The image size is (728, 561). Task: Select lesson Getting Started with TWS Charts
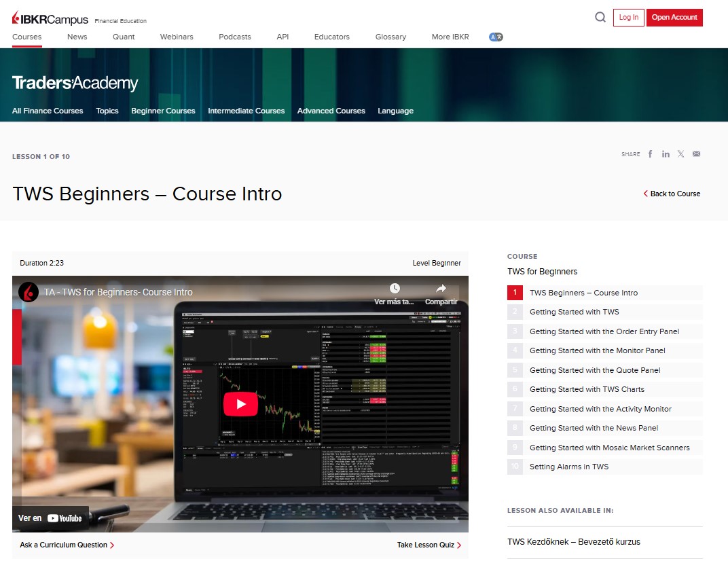(587, 389)
